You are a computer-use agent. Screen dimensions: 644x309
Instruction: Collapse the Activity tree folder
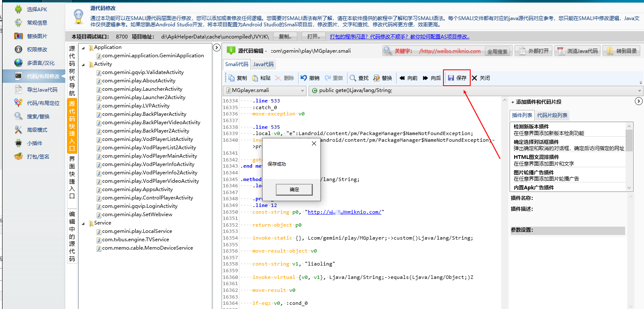tap(84, 64)
